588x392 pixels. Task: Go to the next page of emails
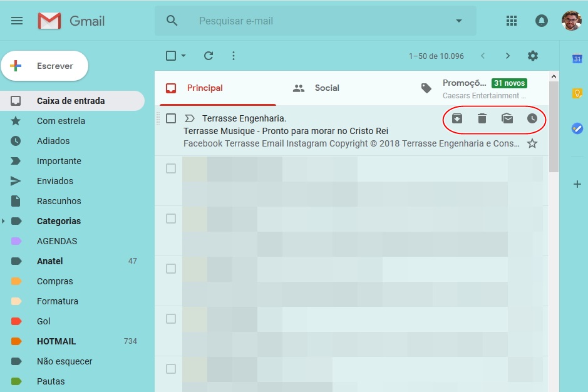coord(508,56)
